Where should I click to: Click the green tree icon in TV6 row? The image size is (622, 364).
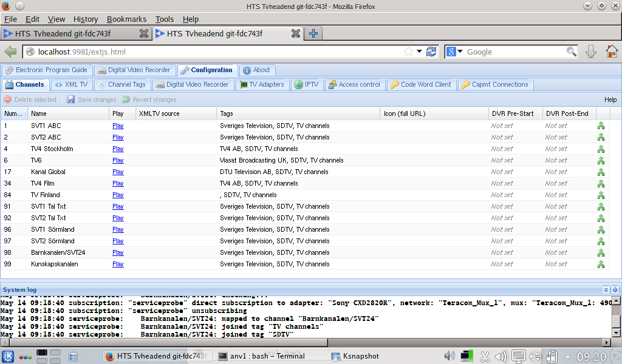(x=601, y=160)
